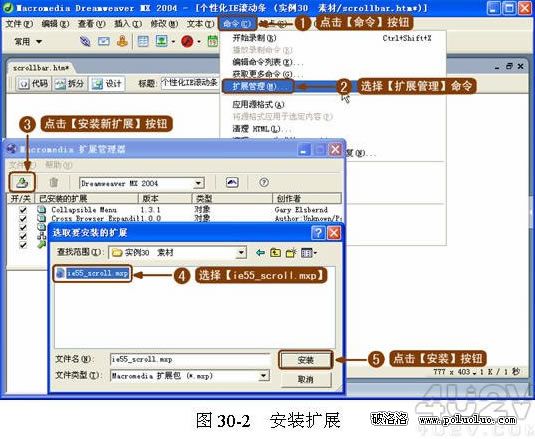The width and height of the screenshot is (535, 439).
Task: Click the Insert Table icon
Action: (143, 42)
